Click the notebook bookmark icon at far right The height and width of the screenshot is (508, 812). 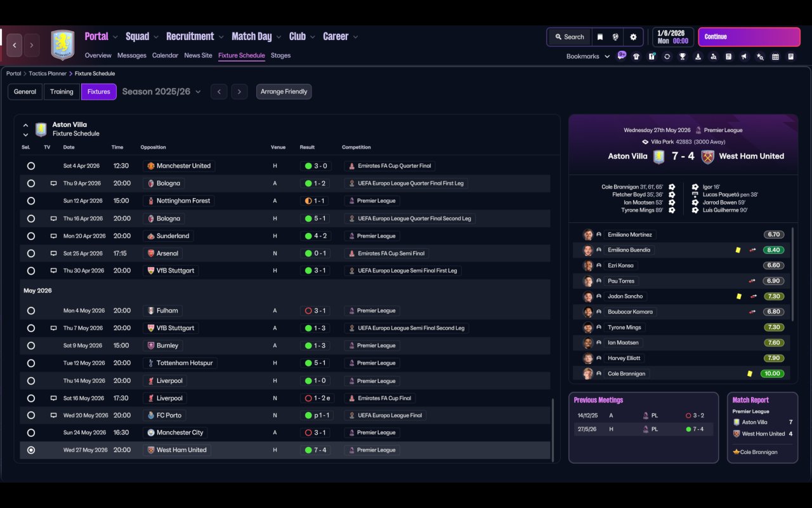tap(791, 57)
